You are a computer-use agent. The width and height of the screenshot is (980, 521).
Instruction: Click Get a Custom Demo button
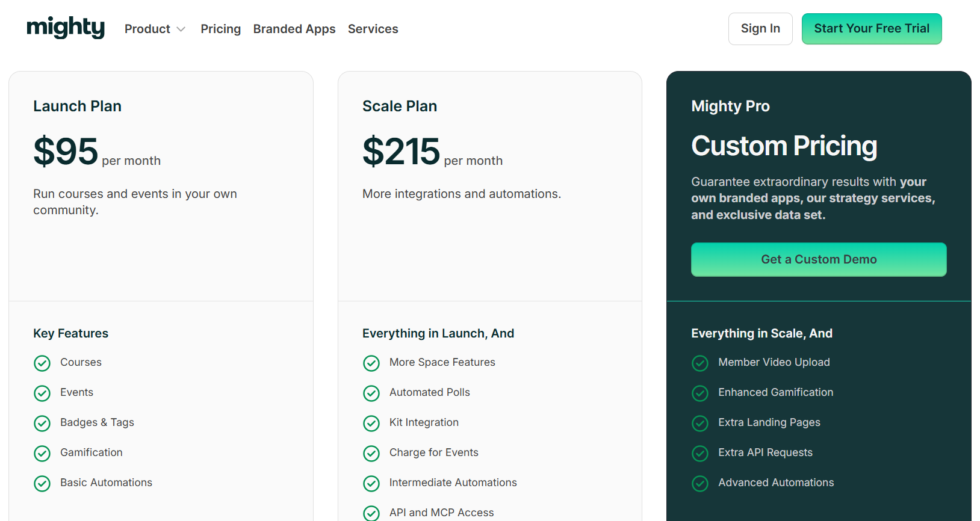819,259
